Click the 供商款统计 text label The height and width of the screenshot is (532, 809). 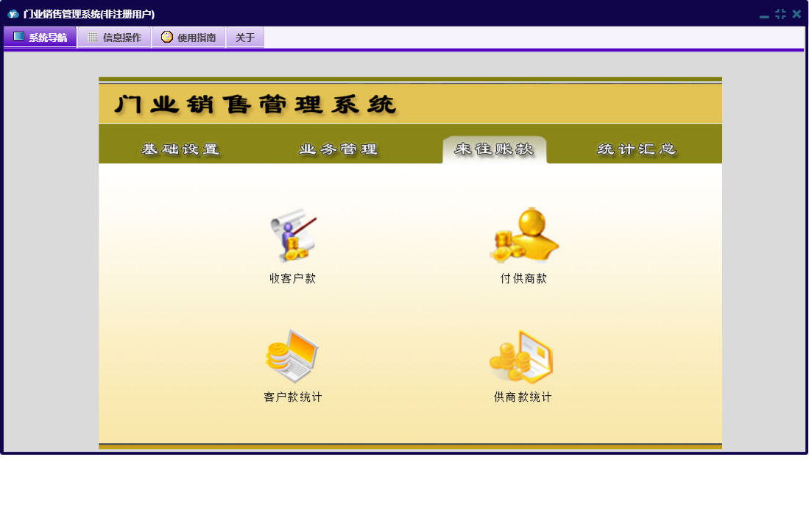(523, 397)
